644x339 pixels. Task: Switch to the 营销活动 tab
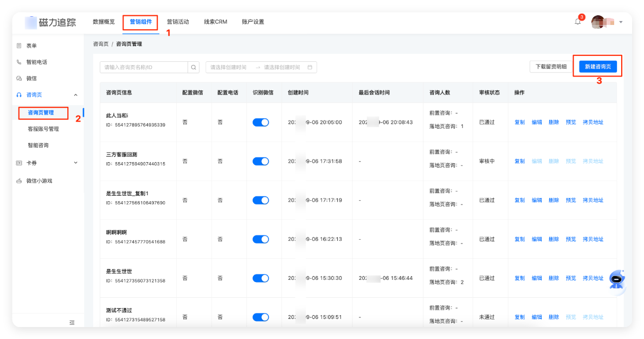[178, 22]
